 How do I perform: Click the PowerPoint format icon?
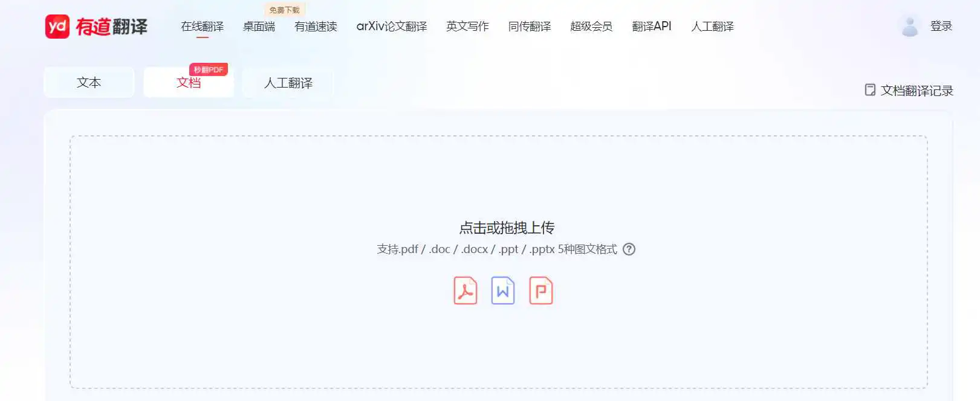coord(541,290)
